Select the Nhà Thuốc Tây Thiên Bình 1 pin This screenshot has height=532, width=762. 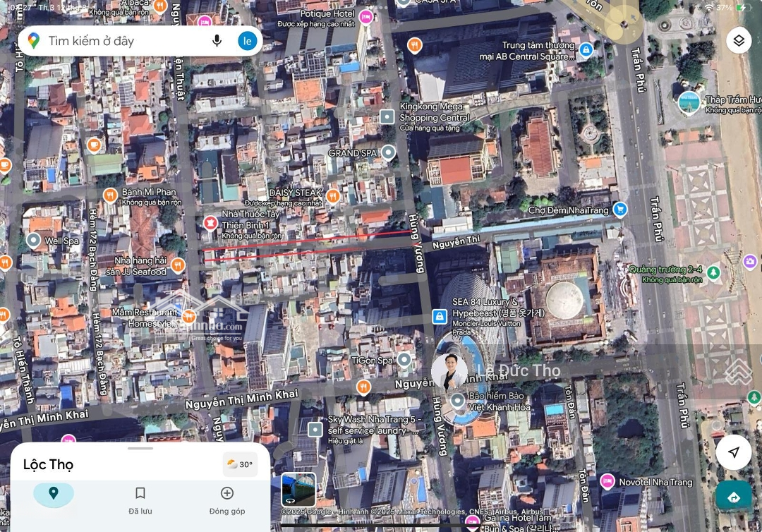210,224
